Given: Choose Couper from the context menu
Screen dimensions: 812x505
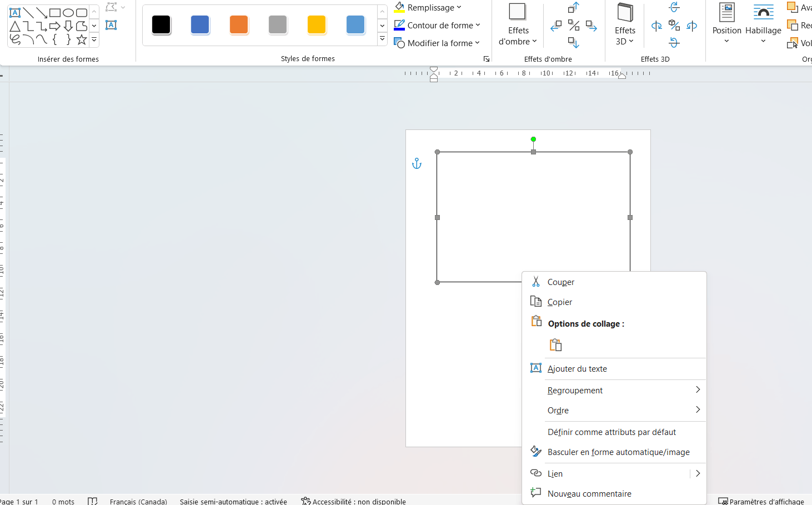Looking at the screenshot, I should tap(614, 282).
